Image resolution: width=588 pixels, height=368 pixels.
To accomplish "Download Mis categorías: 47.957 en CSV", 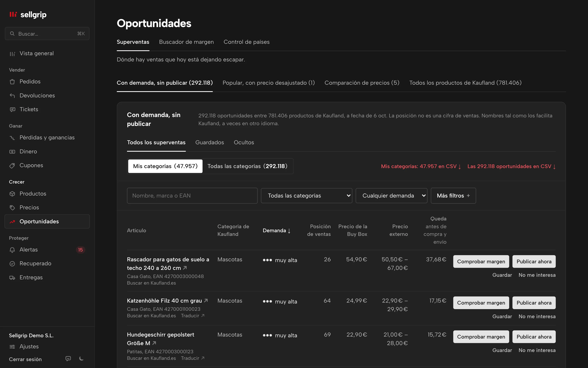I will [421, 166].
